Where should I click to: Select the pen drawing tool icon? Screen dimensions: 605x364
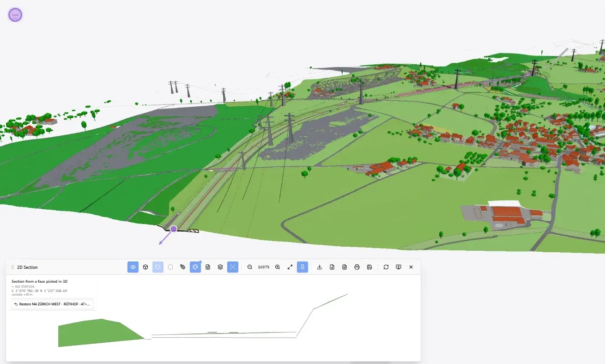[x=183, y=267]
